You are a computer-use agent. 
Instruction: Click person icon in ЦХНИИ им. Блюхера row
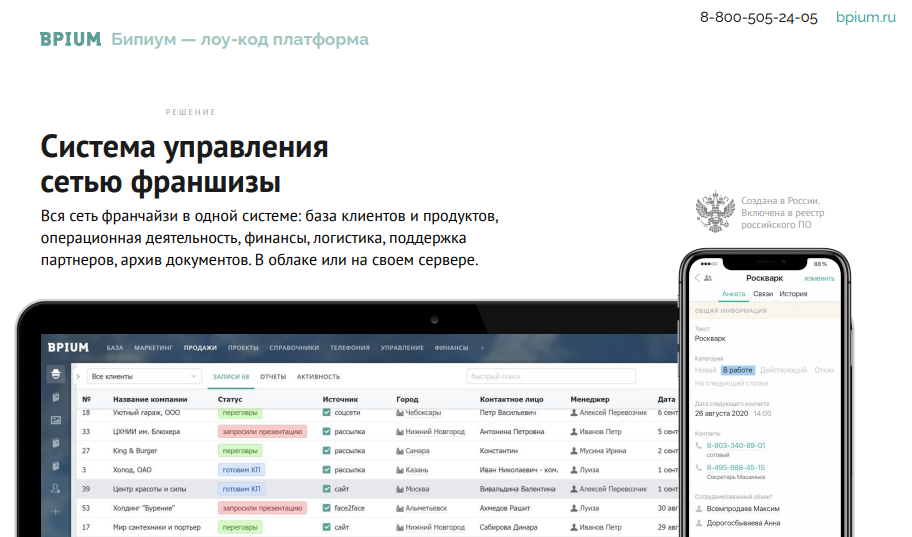point(574,432)
